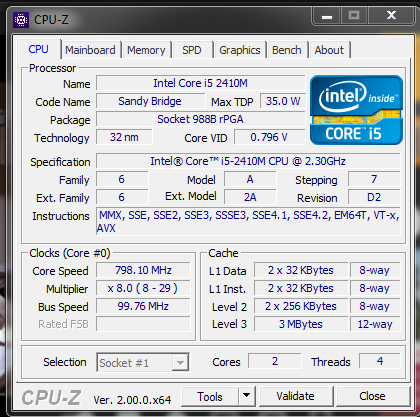This screenshot has height=417, width=420.
Task: Click the Core VID value 0.796 V
Action: 269,137
